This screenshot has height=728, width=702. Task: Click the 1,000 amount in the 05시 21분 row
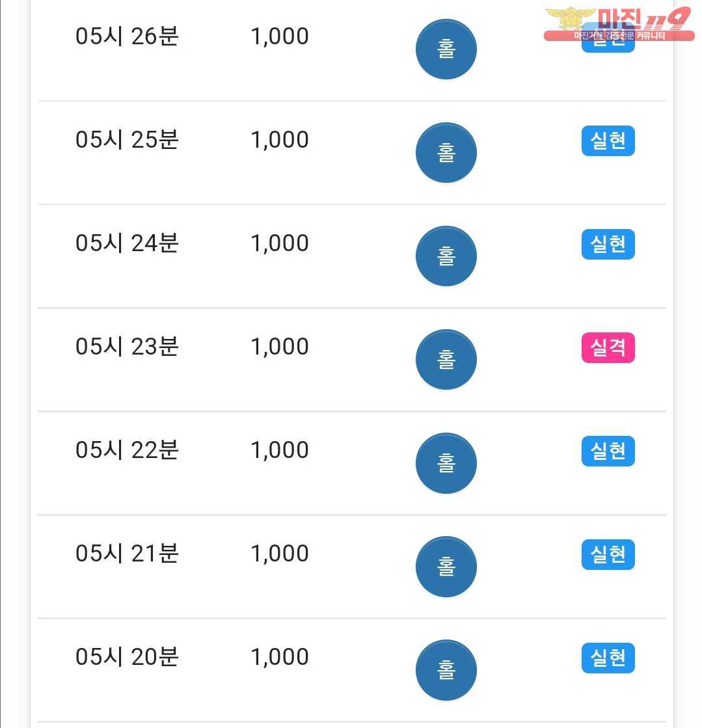coord(280,554)
